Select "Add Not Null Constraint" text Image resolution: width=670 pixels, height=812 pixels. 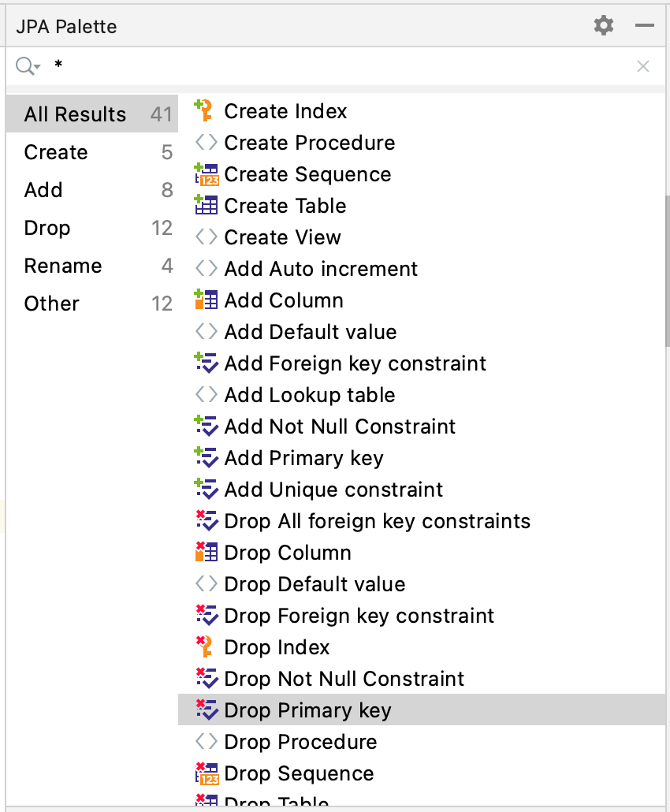pos(341,427)
